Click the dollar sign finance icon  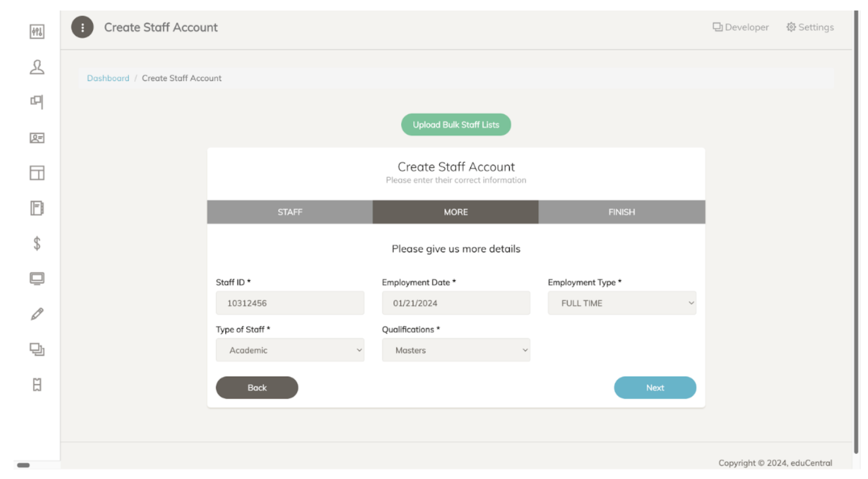click(x=37, y=243)
